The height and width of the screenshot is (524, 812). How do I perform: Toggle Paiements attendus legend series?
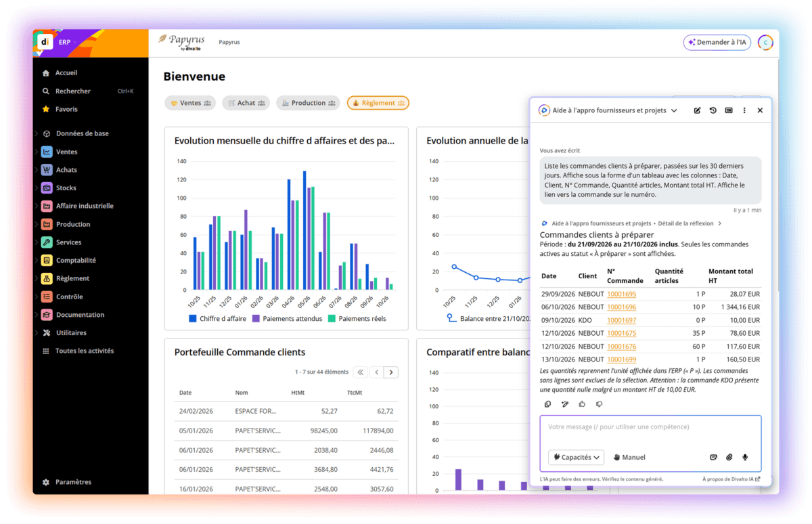[x=287, y=319]
